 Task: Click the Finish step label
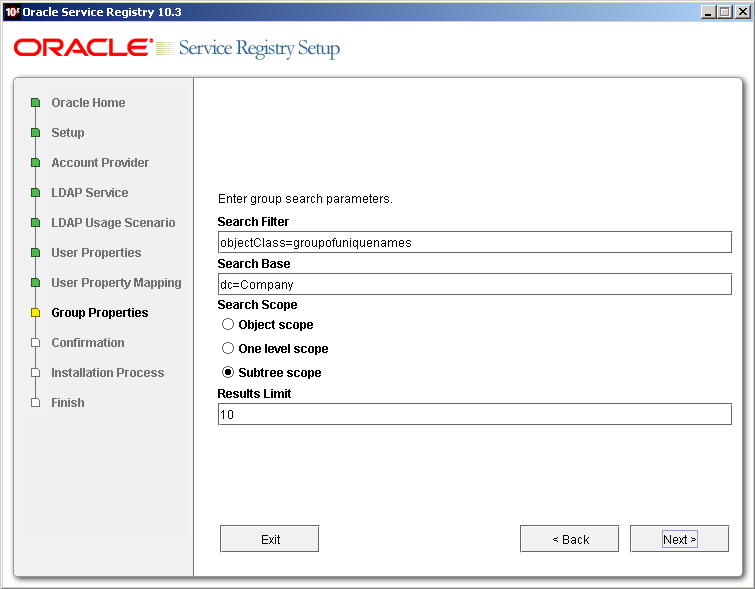click(x=68, y=403)
